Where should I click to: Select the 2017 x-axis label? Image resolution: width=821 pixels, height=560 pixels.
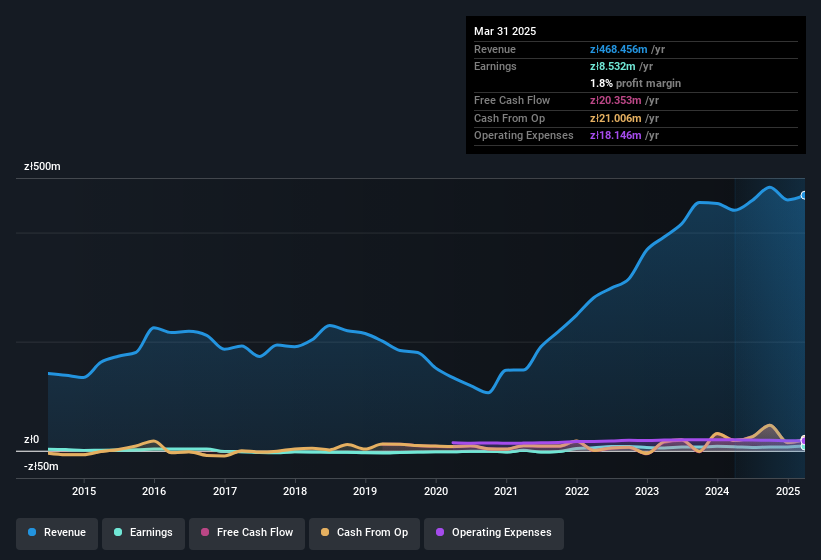tap(225, 491)
